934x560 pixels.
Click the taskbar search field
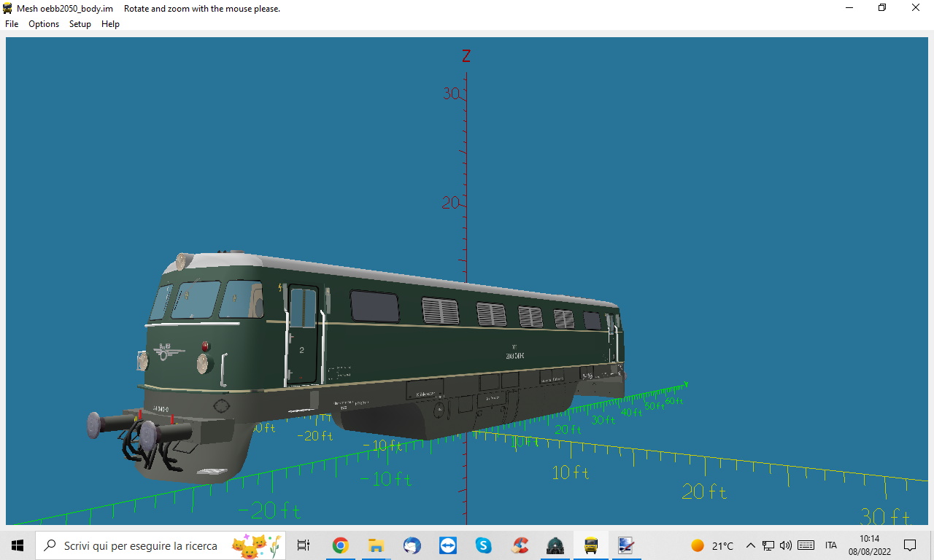161,545
